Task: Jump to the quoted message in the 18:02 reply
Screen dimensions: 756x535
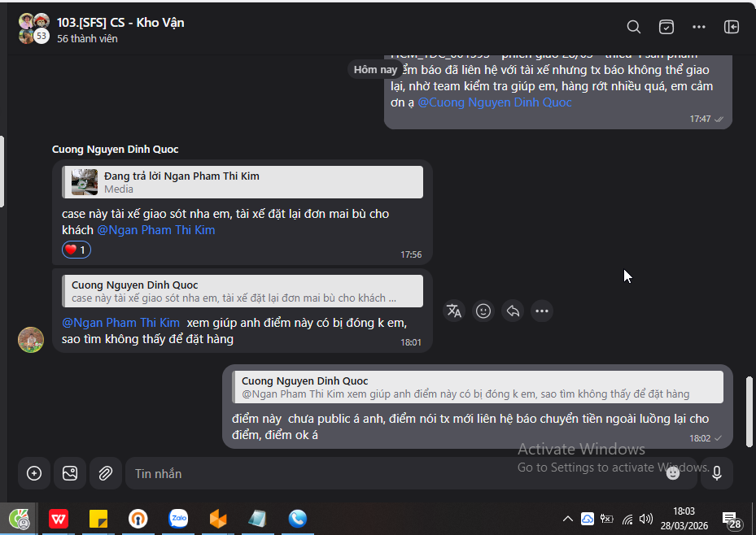Action: [478, 387]
